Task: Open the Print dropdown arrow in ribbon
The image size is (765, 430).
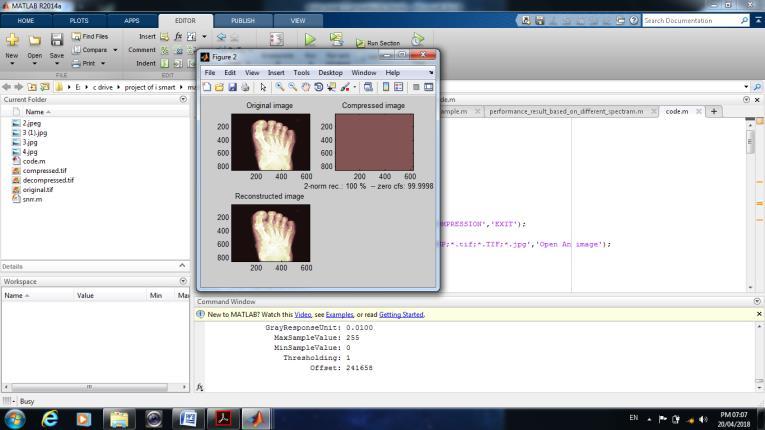Action: [x=105, y=63]
